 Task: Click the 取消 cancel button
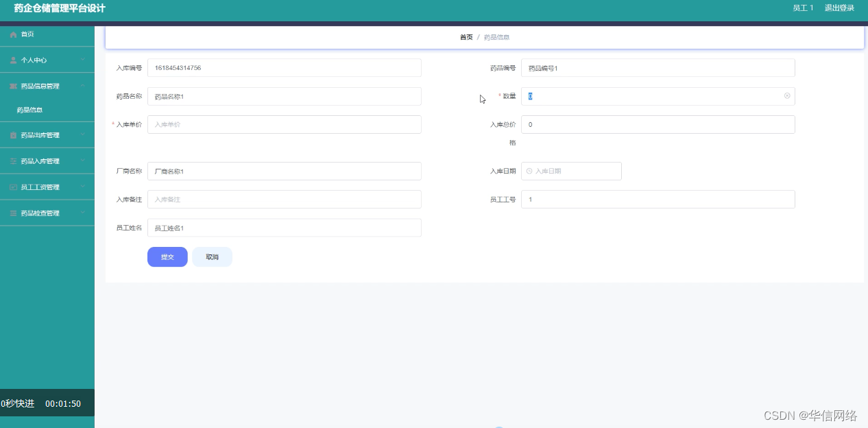pos(212,257)
